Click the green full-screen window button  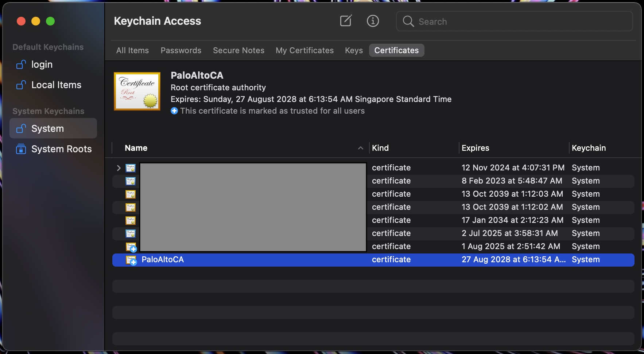click(50, 21)
